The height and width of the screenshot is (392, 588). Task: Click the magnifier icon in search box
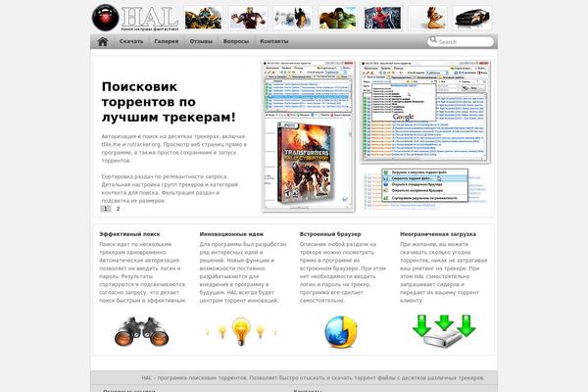[x=433, y=40]
